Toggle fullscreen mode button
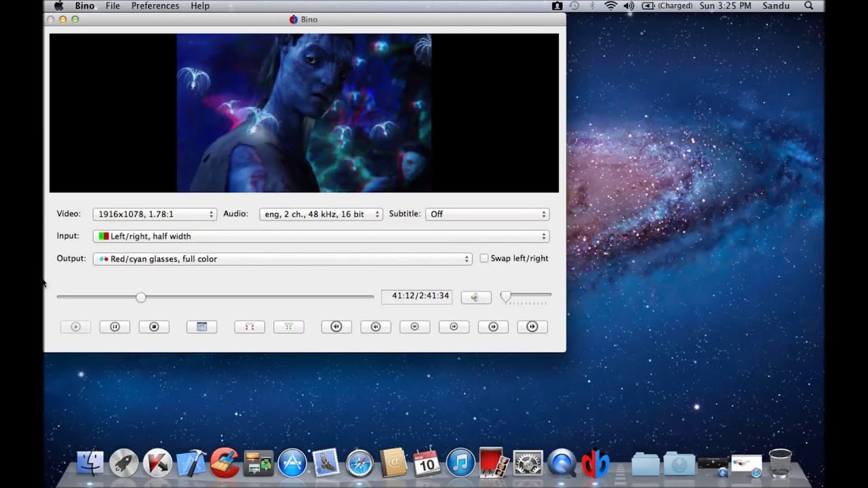This screenshot has width=868, height=488. pyautogui.click(x=201, y=327)
